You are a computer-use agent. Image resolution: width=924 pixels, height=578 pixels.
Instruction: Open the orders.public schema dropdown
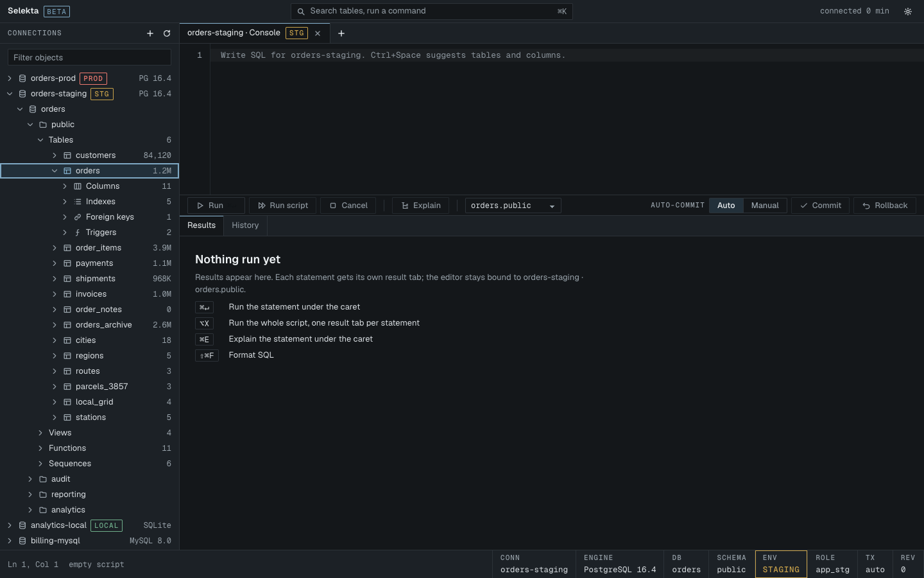pos(513,206)
